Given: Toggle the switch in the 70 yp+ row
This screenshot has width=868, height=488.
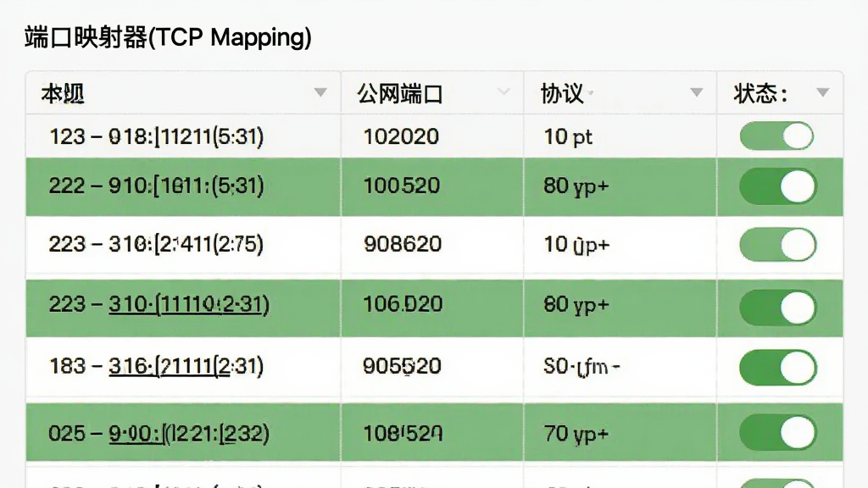Looking at the screenshot, I should point(778,432).
